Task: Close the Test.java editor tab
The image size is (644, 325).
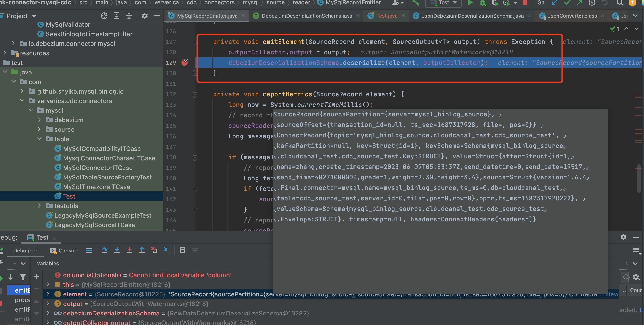Action: [403, 16]
